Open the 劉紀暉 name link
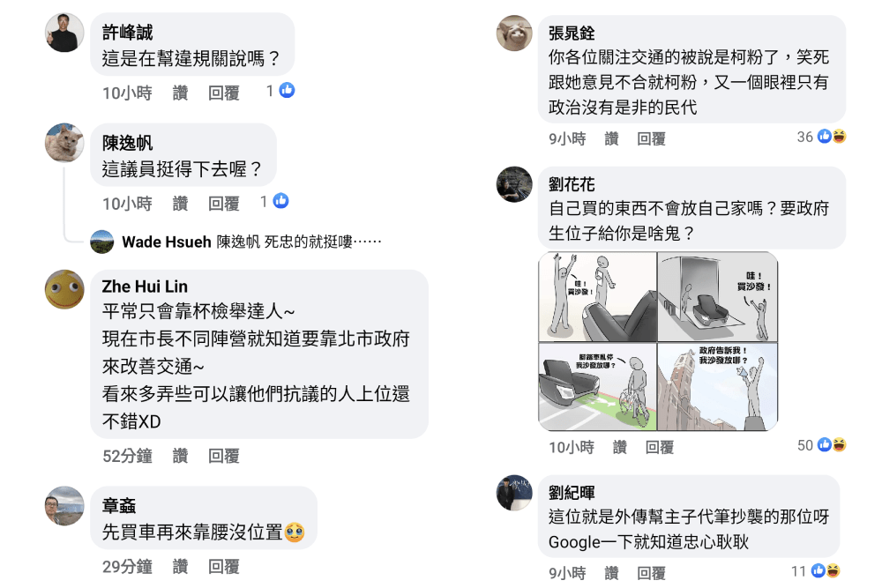 click(x=572, y=493)
